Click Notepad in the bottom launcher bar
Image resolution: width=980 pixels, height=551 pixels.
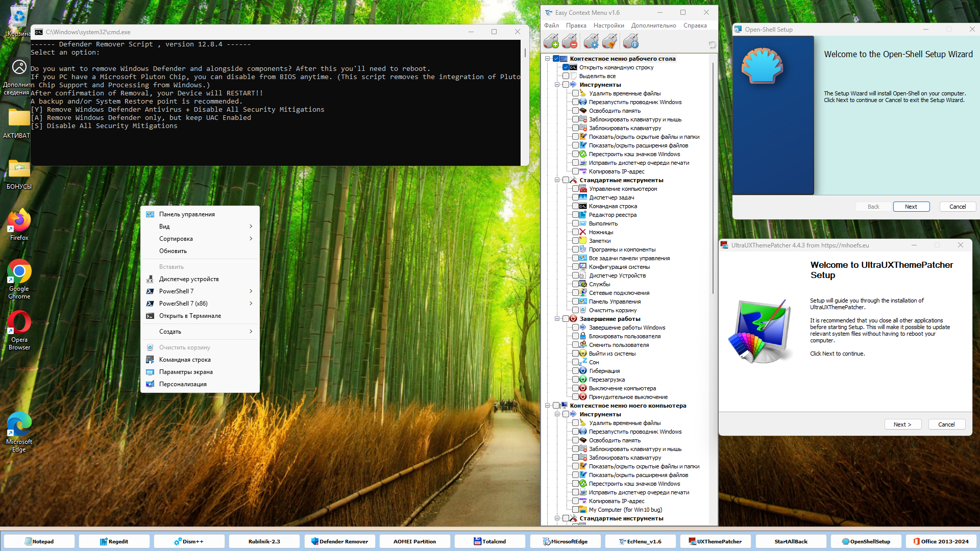tap(39, 541)
